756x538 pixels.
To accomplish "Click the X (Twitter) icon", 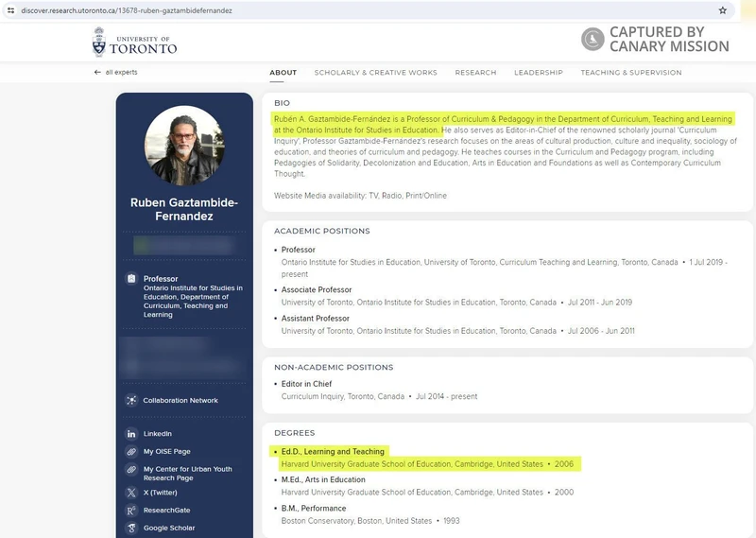I will pos(131,493).
